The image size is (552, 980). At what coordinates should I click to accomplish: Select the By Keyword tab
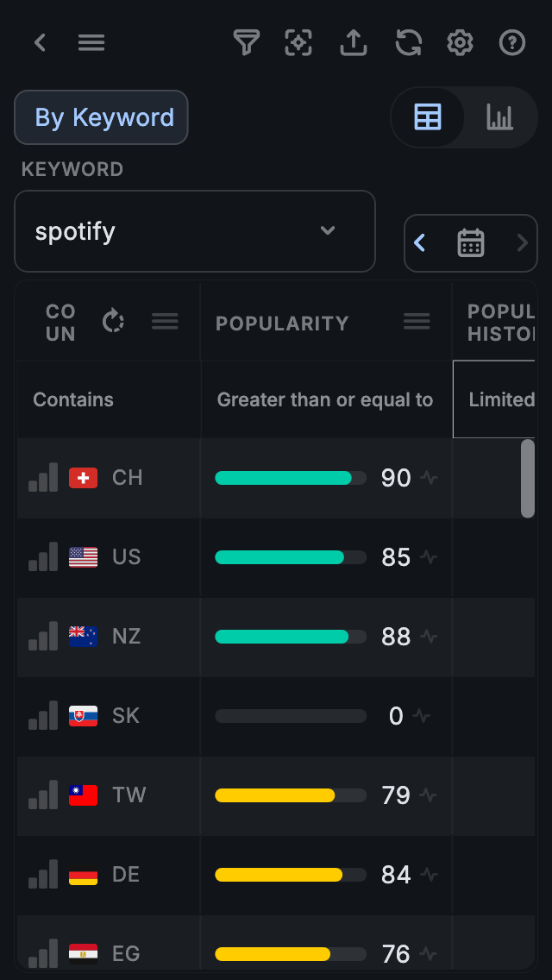pos(101,117)
